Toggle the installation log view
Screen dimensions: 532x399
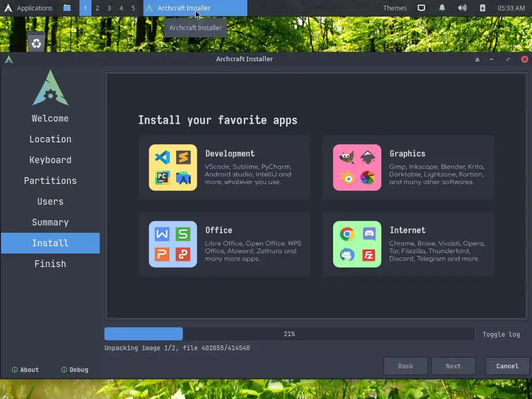[501, 334]
